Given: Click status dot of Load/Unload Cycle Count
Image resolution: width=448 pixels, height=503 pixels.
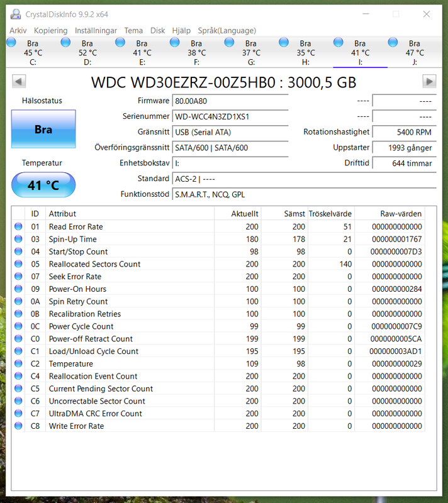Looking at the screenshot, I should point(18,351).
